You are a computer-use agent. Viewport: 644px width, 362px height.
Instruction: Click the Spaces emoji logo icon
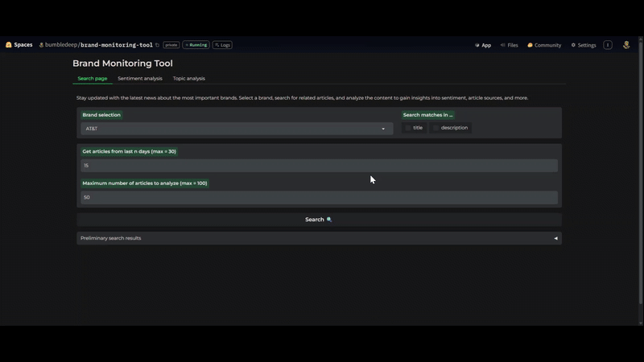coord(9,45)
